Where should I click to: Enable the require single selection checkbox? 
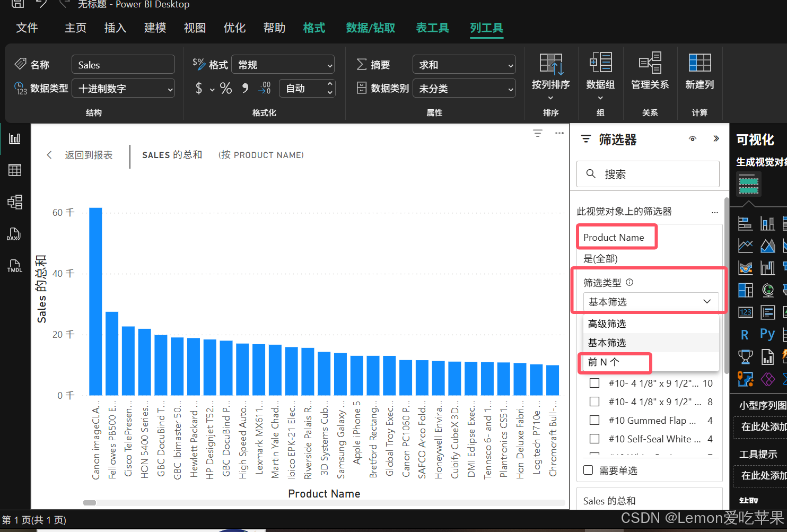click(x=588, y=470)
